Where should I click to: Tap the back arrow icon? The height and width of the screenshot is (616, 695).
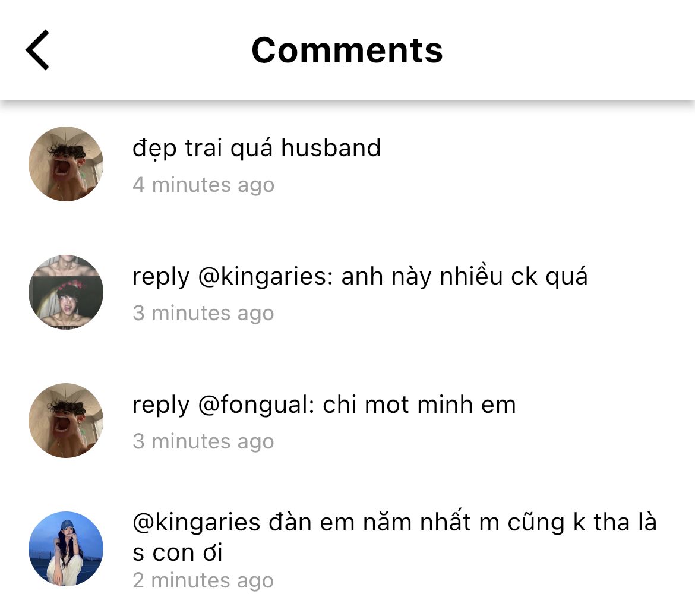37,50
